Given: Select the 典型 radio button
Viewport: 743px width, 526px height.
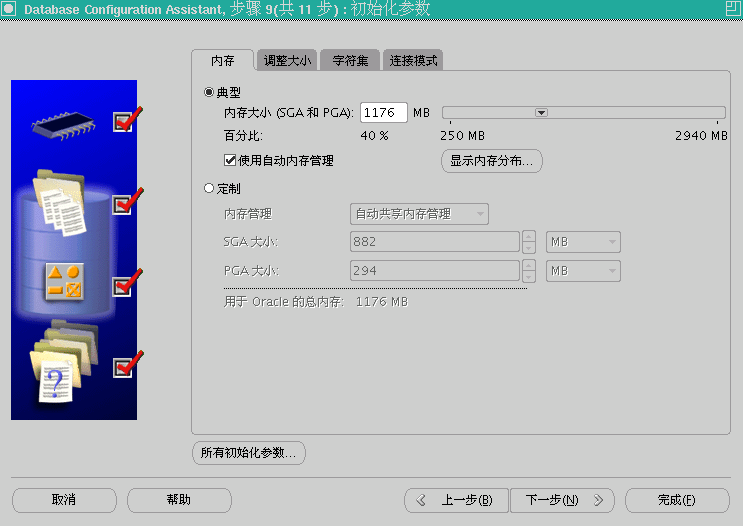Looking at the screenshot, I should coord(209,92).
